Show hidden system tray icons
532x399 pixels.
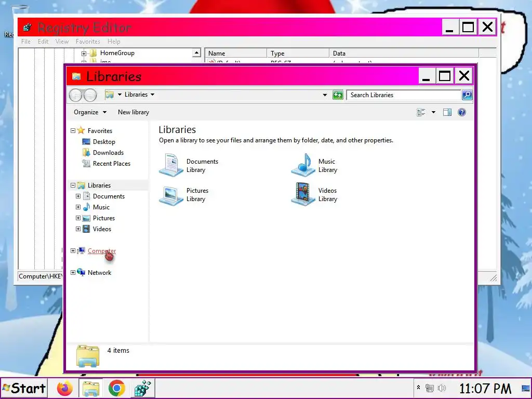click(x=418, y=387)
